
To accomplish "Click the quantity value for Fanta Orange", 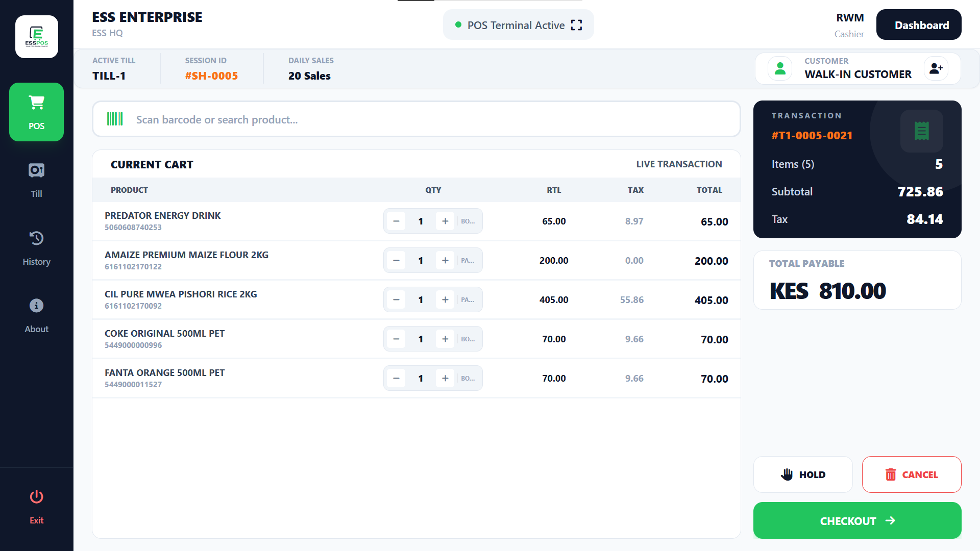I will [x=421, y=378].
